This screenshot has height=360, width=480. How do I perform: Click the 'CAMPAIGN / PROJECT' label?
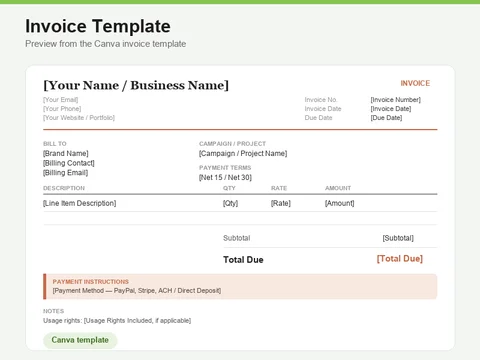(x=232, y=144)
